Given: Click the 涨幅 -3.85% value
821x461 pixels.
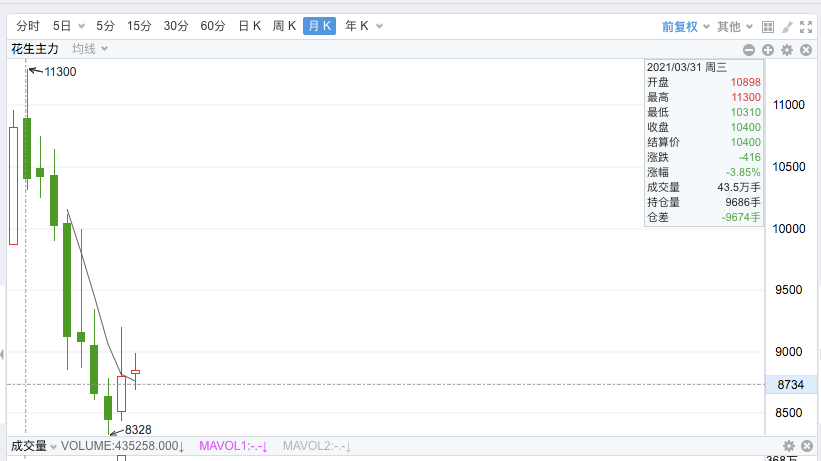Looking at the screenshot, I should click(x=743, y=172).
